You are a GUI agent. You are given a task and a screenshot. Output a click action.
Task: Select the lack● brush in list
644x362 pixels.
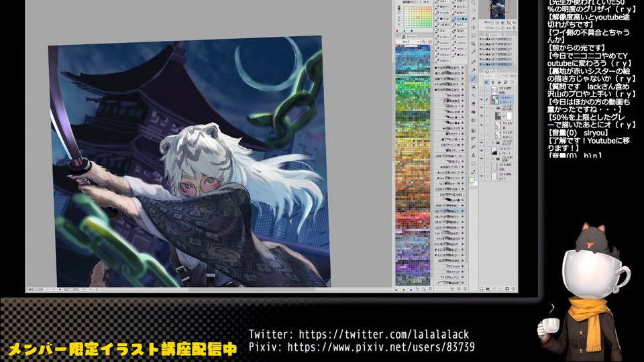449,200
